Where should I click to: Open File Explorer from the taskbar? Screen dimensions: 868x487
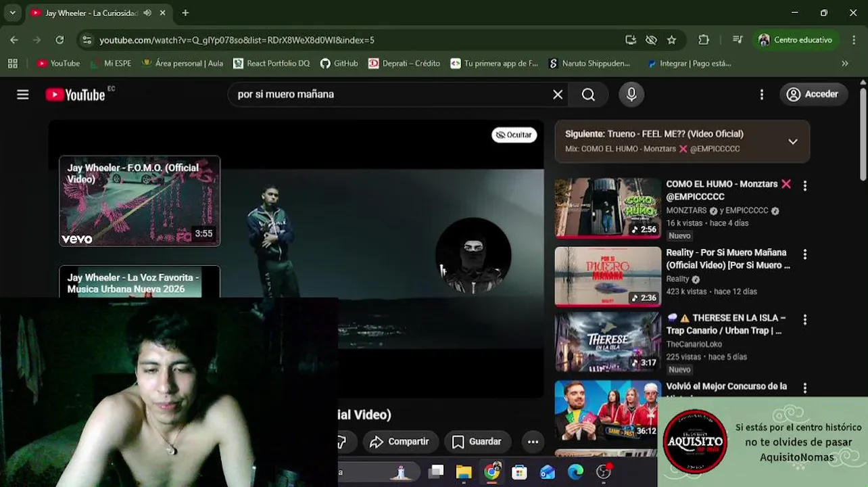click(x=464, y=471)
